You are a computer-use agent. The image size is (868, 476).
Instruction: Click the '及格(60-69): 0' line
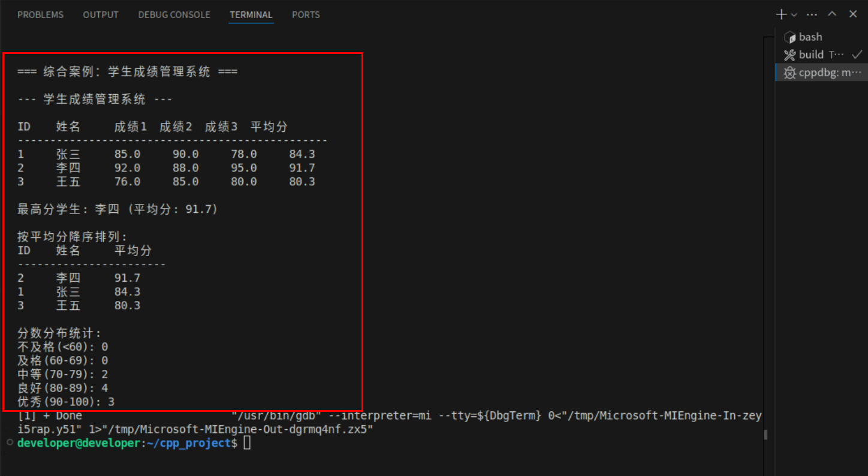(62, 361)
